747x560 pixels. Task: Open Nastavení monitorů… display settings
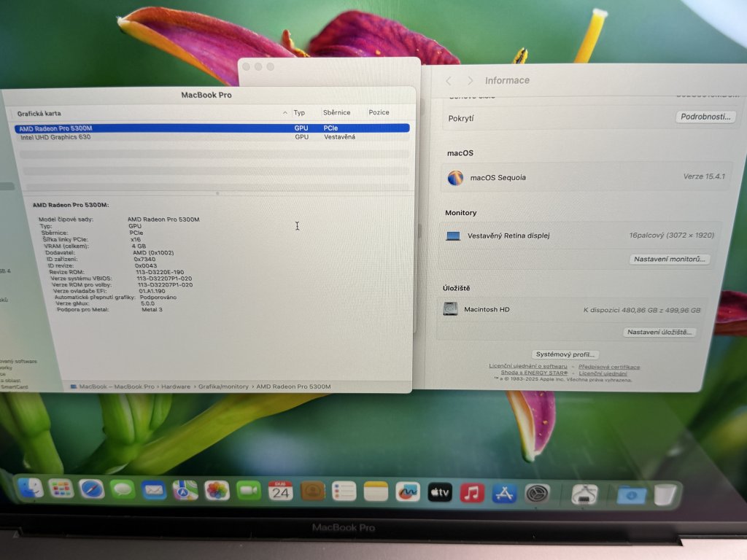[670, 259]
